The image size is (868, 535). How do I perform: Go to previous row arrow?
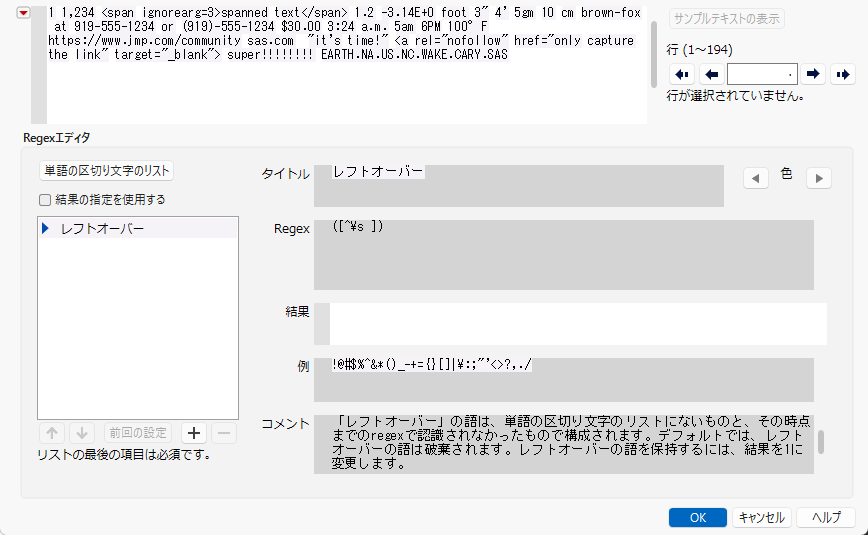(712, 74)
